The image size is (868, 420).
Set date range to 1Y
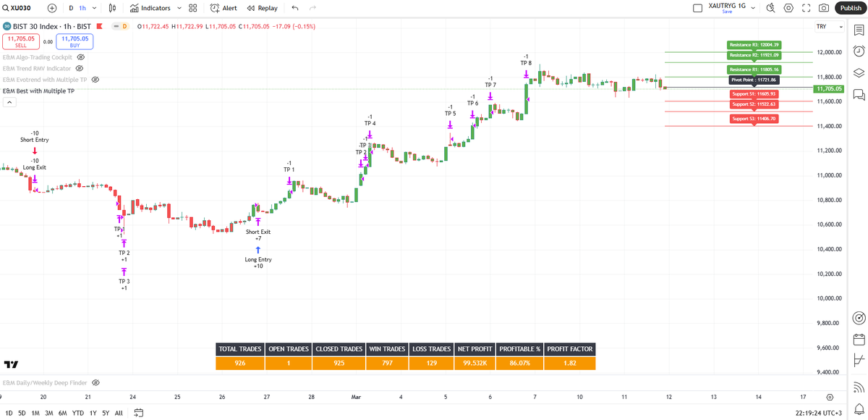coord(93,413)
